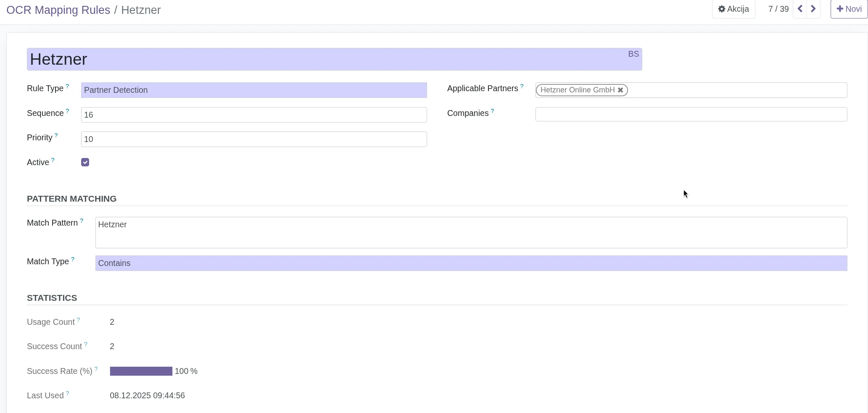Viewport: 868px width, 413px height.
Task: Create new record with Novi button
Action: pyautogui.click(x=849, y=9)
